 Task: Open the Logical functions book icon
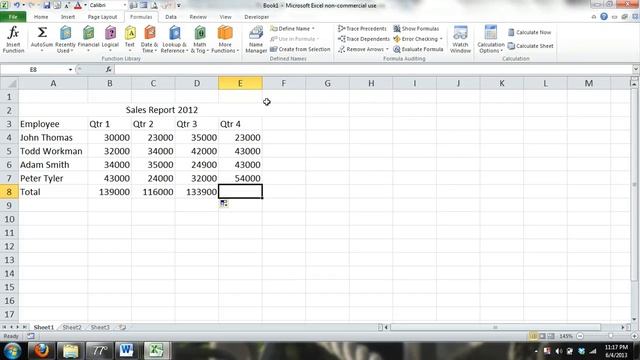pos(110,33)
